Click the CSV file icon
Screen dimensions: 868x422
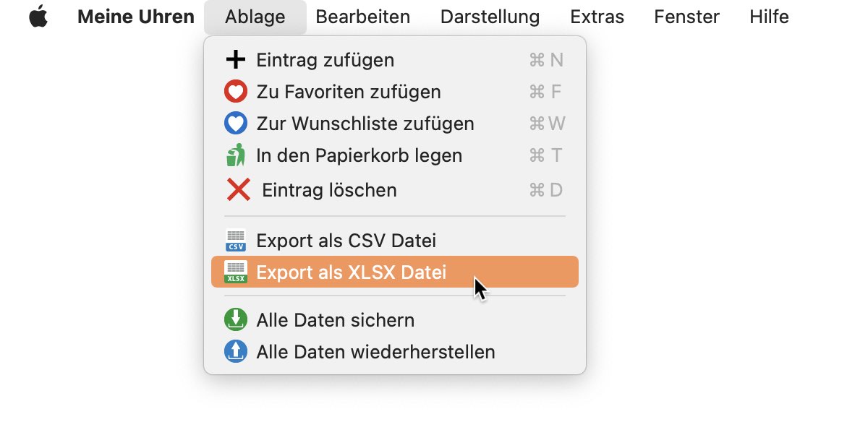point(236,241)
